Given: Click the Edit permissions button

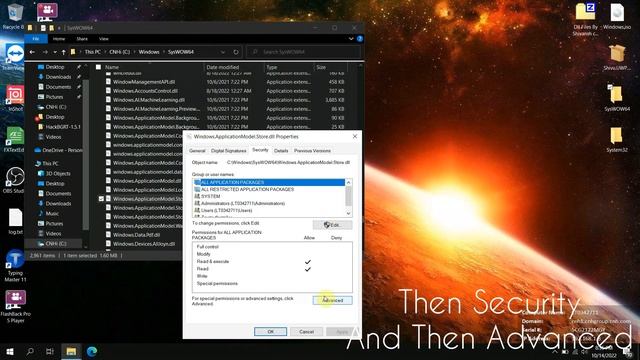Looking at the screenshot, I should (x=332, y=225).
